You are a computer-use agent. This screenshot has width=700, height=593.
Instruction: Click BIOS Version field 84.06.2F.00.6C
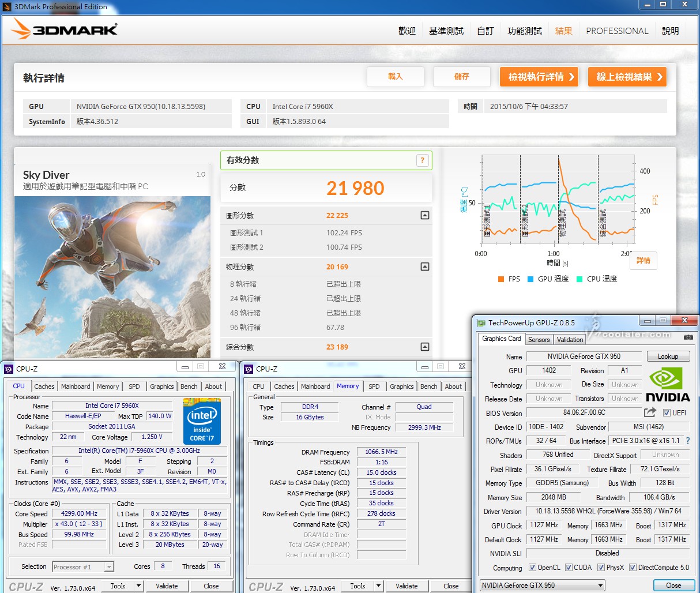tap(584, 412)
